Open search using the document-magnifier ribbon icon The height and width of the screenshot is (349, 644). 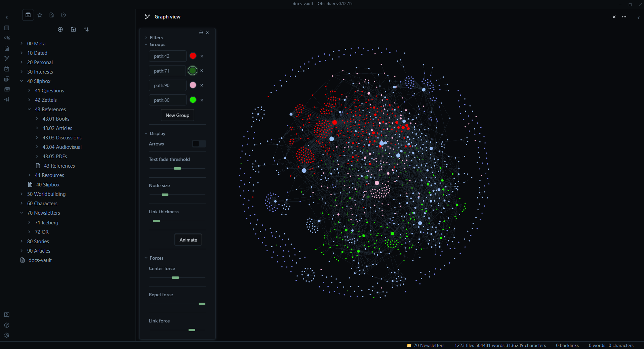[7, 48]
